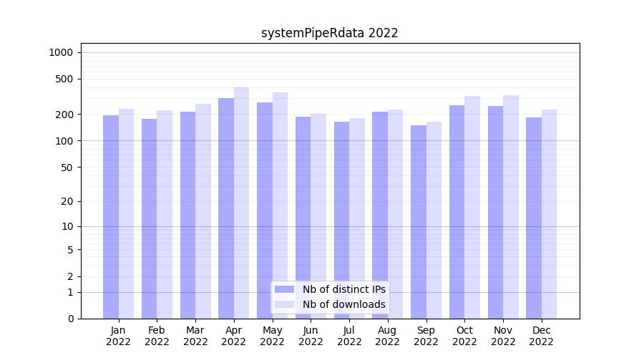Select the Nb of downloads legend label
Viewport: 644px width, 358px height.
[343, 304]
